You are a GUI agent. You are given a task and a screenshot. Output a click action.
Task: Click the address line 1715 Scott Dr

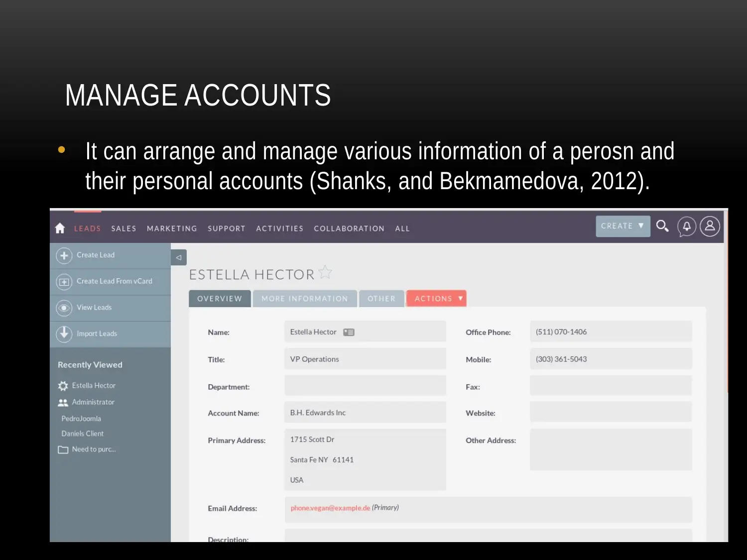click(x=312, y=440)
